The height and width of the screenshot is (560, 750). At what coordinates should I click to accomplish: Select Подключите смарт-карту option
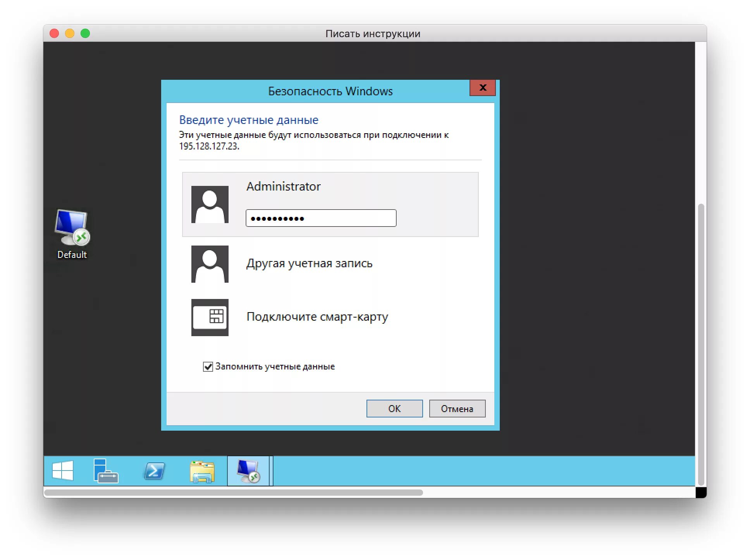coord(317,317)
